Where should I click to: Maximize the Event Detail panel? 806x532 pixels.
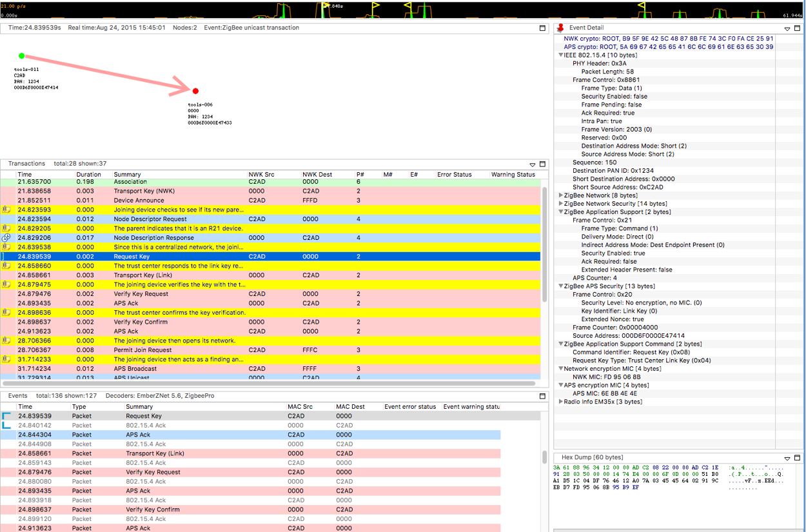(x=798, y=28)
